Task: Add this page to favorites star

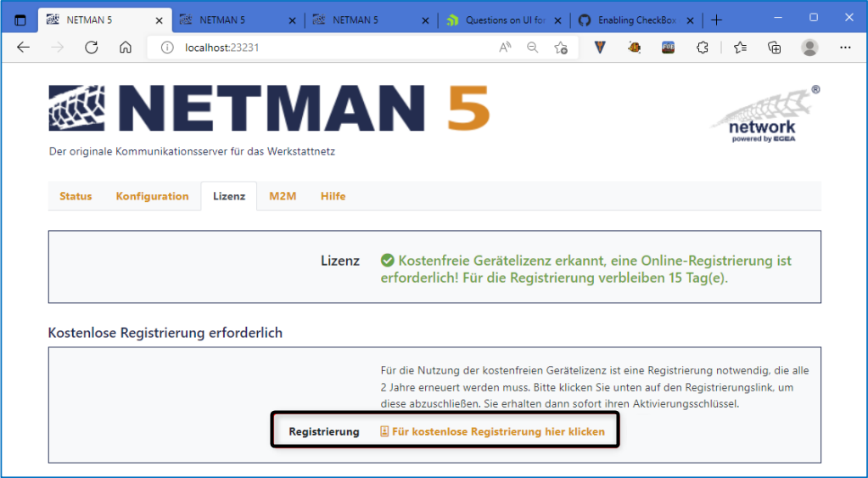Action: (x=561, y=48)
